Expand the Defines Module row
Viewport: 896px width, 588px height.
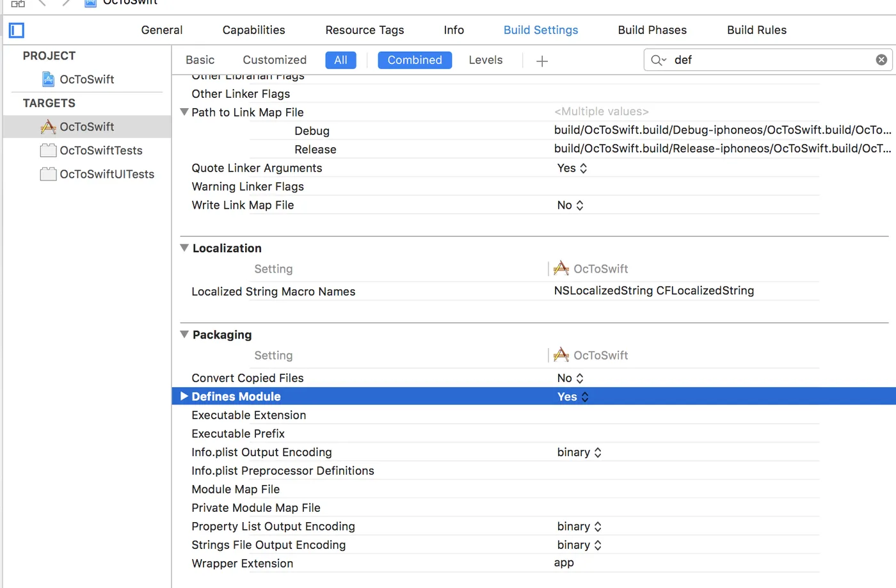pos(184,396)
